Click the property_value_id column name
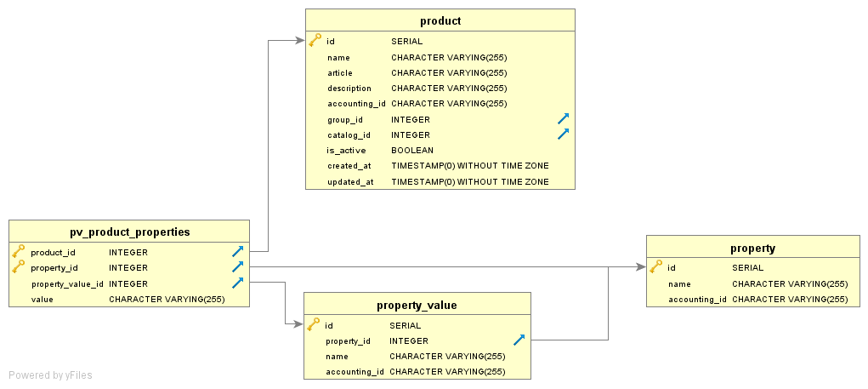The image size is (868, 389). pyautogui.click(x=67, y=284)
